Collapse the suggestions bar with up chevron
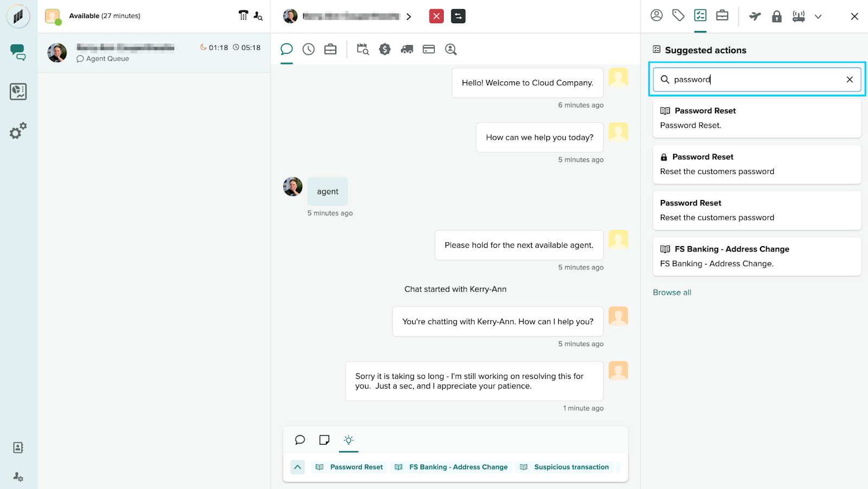 pos(298,467)
